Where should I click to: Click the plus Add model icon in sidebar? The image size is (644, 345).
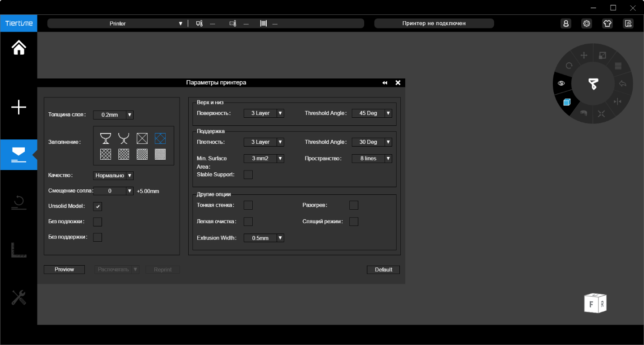[19, 107]
